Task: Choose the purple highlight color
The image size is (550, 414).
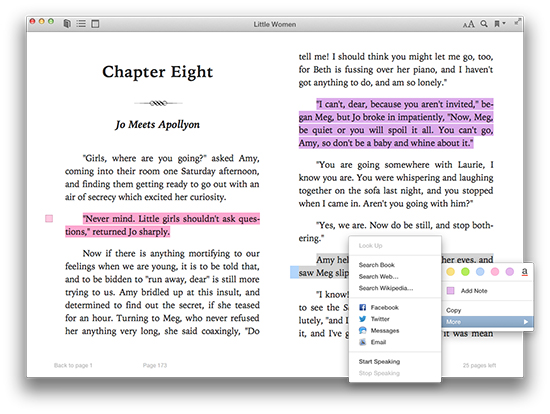Action: point(510,272)
